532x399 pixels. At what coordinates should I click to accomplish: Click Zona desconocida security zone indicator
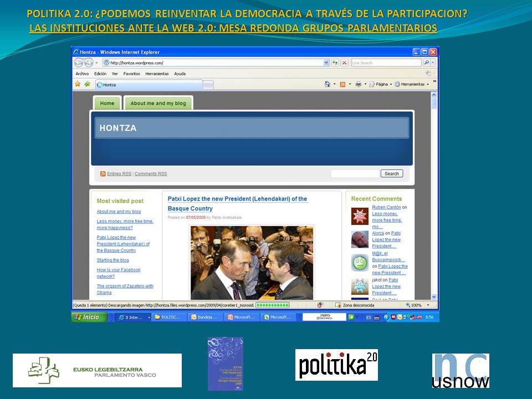point(355,305)
